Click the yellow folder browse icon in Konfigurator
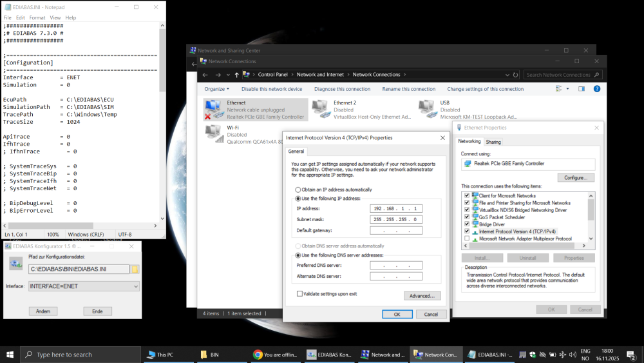The width and height of the screenshot is (644, 363). pos(135,270)
